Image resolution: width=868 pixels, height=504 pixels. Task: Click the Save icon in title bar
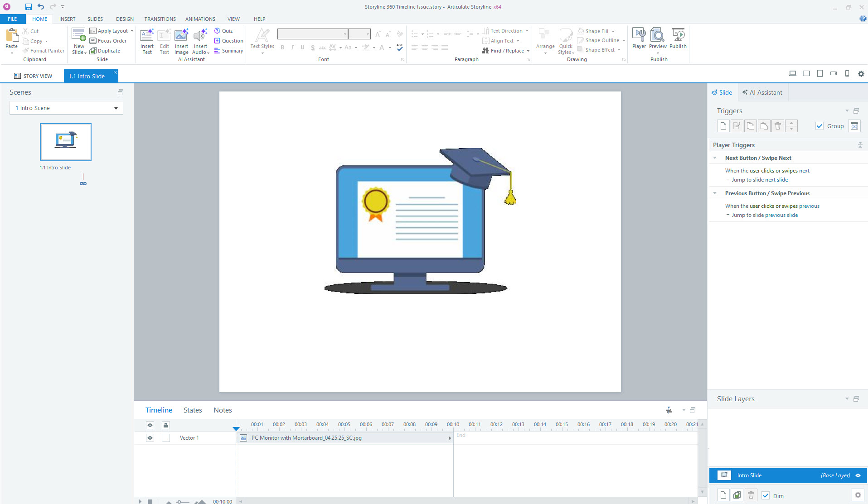pyautogui.click(x=28, y=7)
